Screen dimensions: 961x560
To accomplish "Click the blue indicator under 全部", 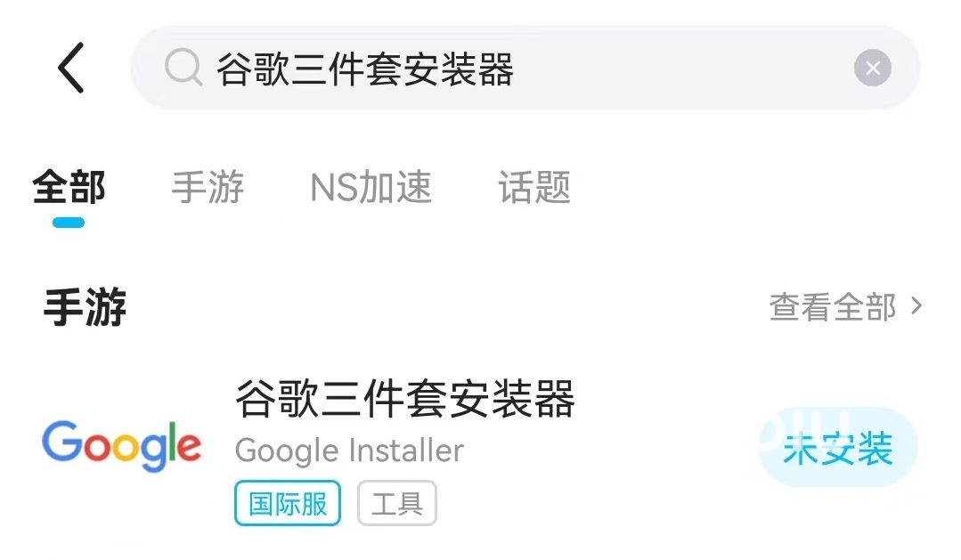I will click(69, 223).
